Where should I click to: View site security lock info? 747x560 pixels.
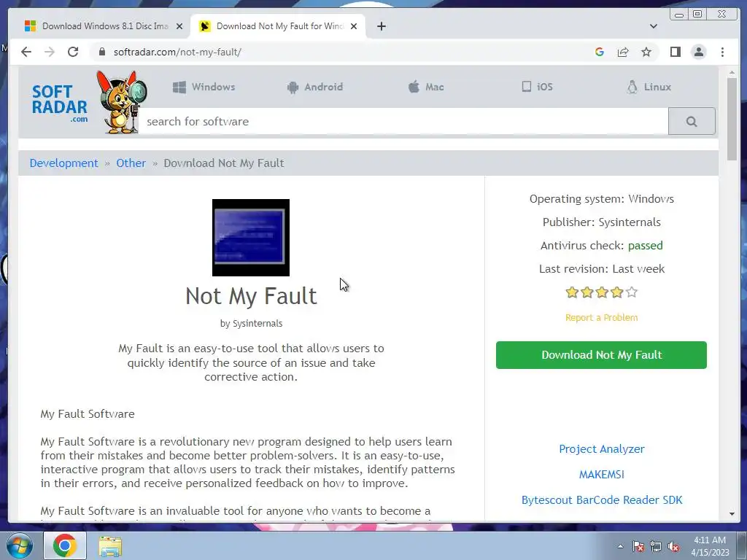click(x=101, y=52)
